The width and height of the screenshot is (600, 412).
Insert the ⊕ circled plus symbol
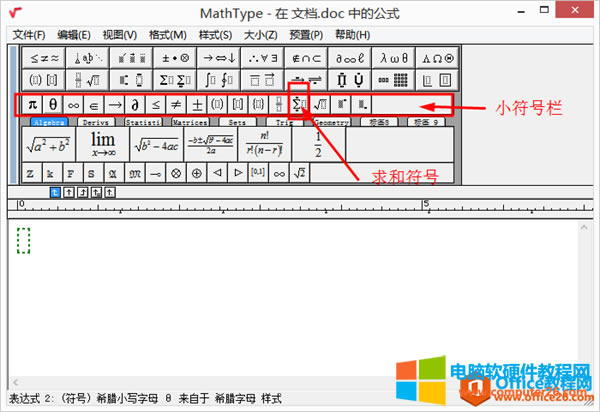pyautogui.click(x=197, y=173)
